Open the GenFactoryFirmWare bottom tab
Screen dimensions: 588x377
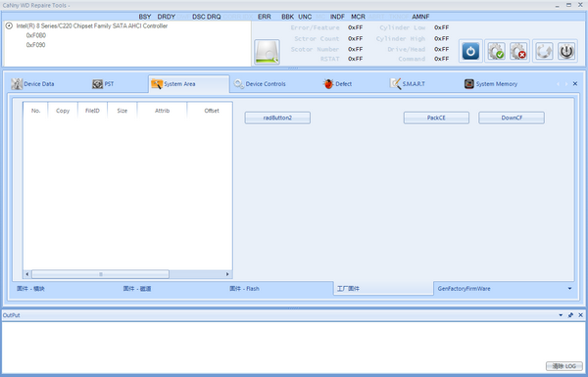464,289
